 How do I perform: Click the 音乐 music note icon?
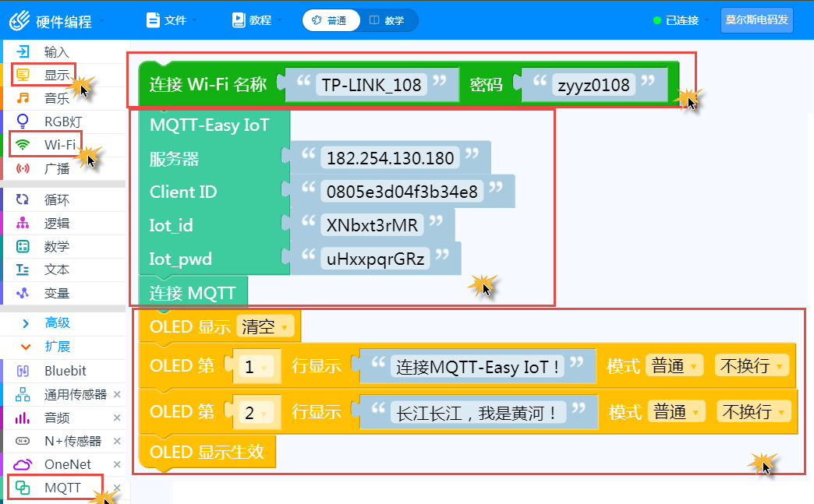23,98
